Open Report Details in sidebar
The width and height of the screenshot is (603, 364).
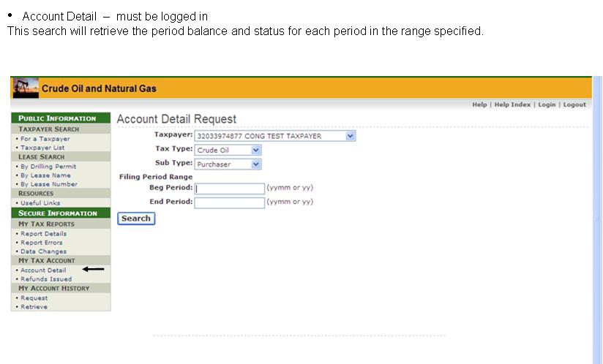(43, 234)
